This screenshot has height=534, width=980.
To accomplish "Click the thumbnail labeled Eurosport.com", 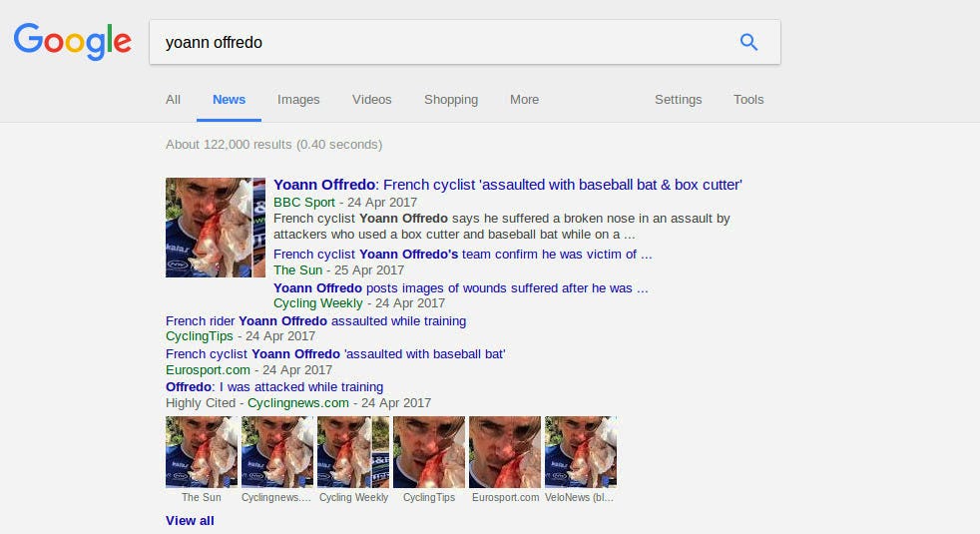I will click(x=505, y=452).
